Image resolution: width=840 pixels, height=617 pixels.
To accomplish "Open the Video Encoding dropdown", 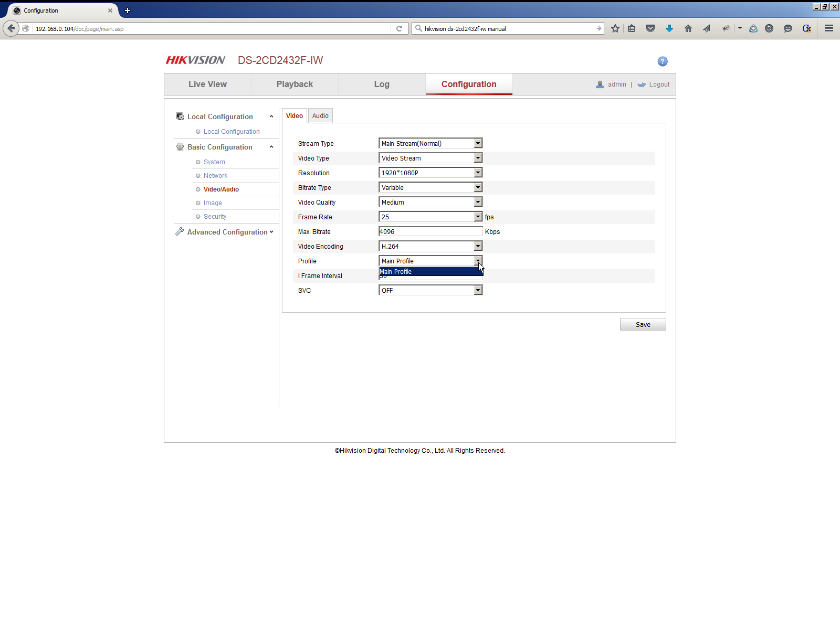I will click(430, 246).
